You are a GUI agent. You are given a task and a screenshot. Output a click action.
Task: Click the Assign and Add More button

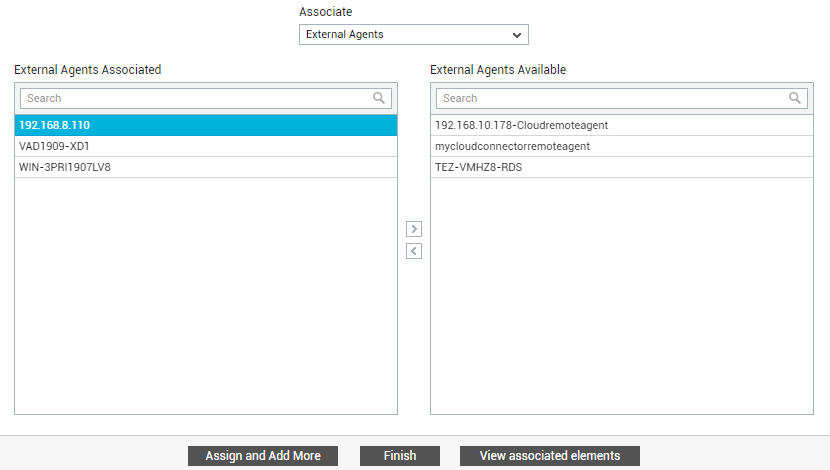point(263,456)
